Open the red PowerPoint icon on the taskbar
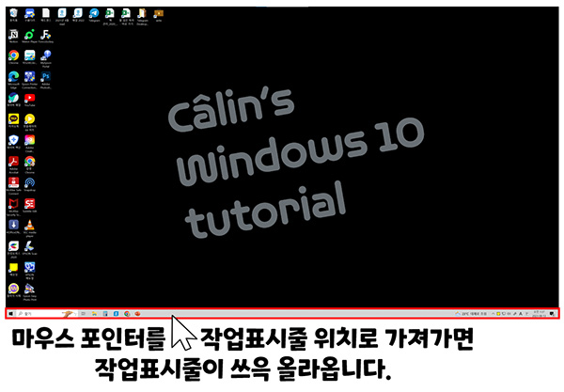 (x=137, y=314)
